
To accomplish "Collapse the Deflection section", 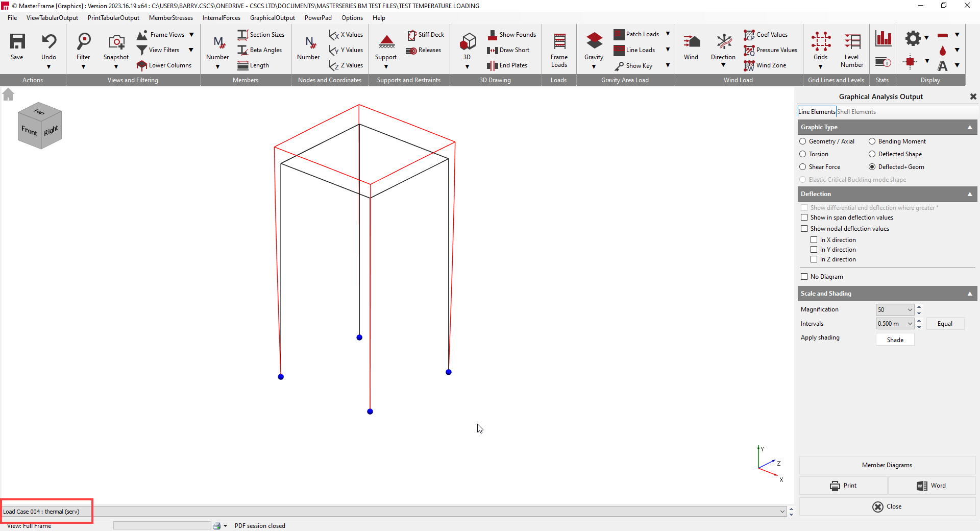I will (x=970, y=194).
